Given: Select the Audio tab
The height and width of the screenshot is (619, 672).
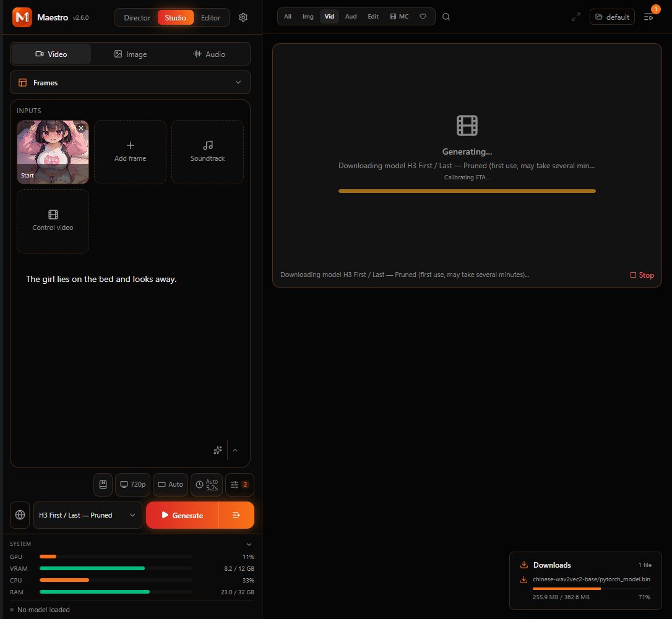Looking at the screenshot, I should click(209, 54).
